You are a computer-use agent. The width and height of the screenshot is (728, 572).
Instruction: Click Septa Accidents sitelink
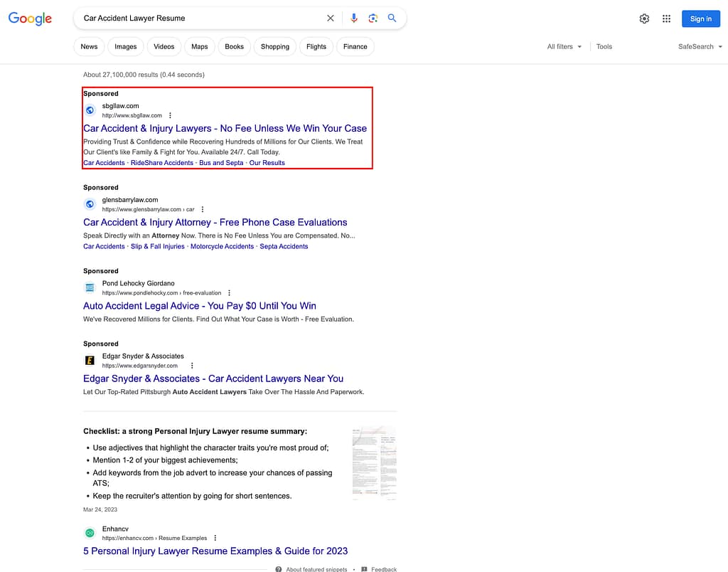tap(284, 246)
